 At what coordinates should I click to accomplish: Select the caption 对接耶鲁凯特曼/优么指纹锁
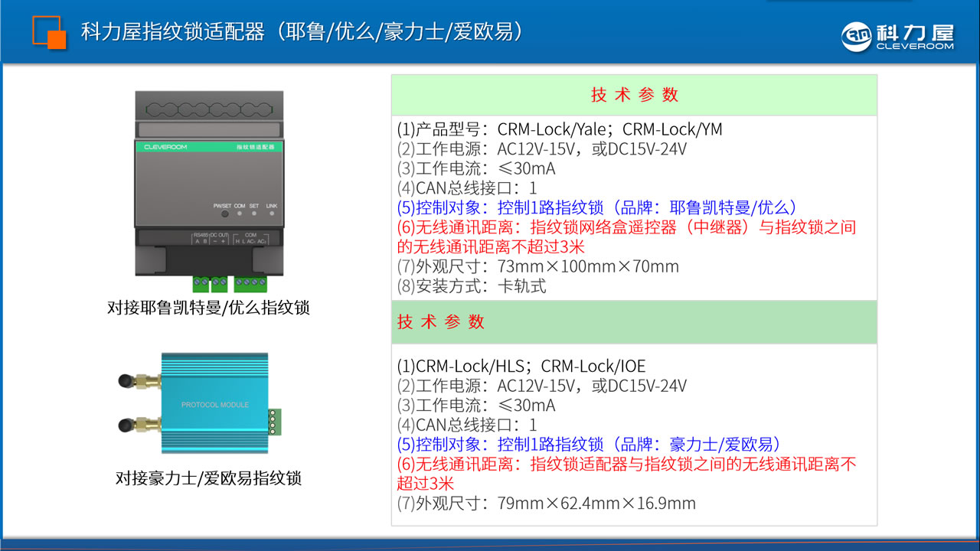click(209, 308)
